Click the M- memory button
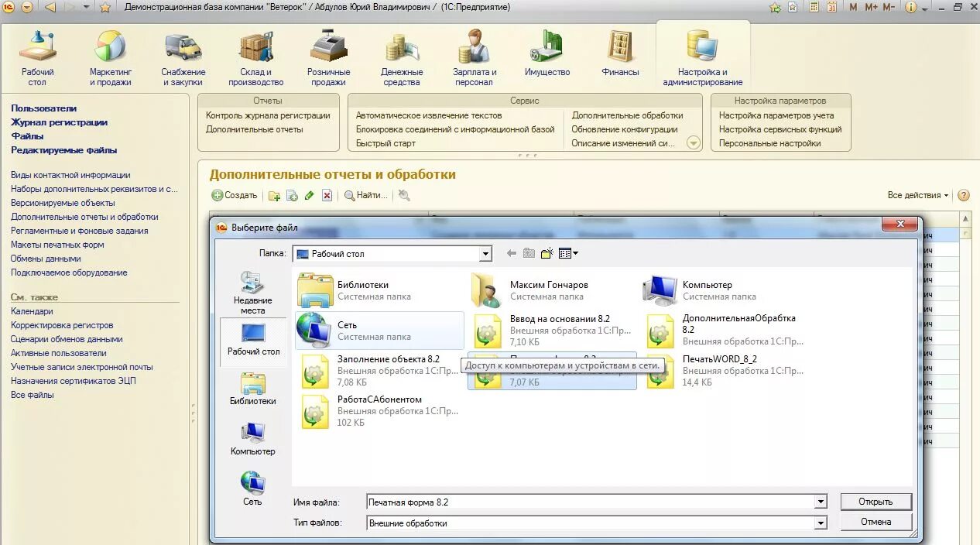The height and width of the screenshot is (545, 980). click(889, 8)
